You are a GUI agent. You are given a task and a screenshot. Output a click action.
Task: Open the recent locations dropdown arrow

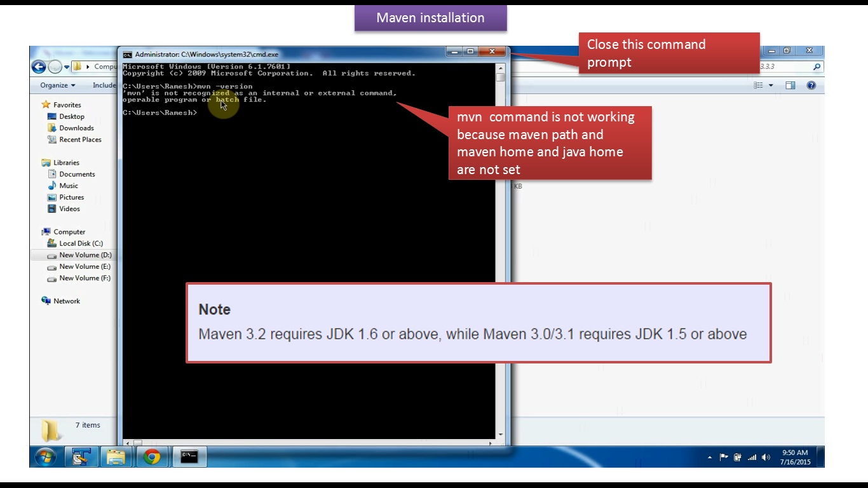click(x=66, y=67)
